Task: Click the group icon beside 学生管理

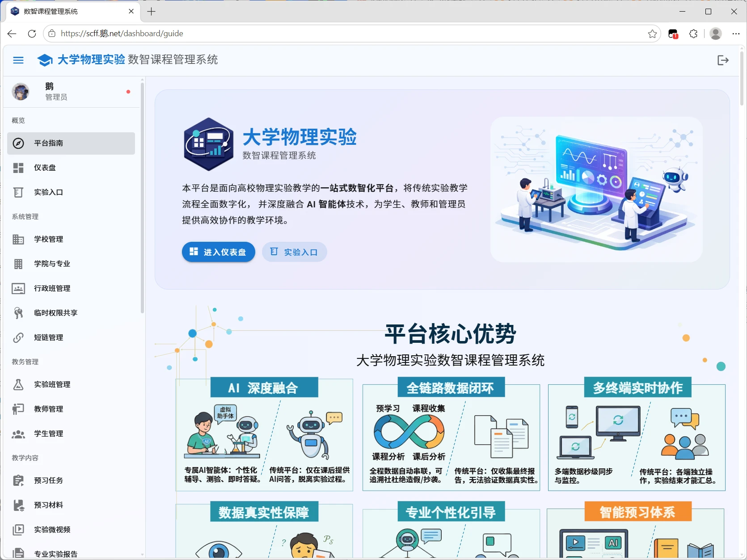Action: tap(18, 434)
